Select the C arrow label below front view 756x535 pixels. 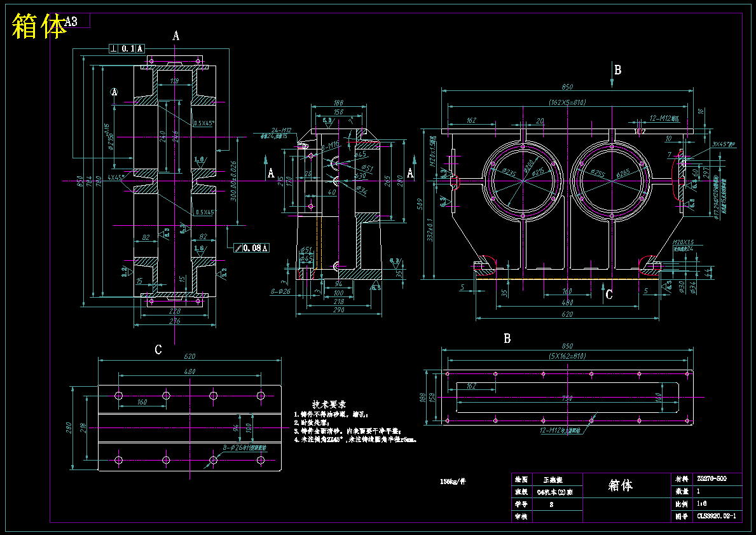coord(609,295)
